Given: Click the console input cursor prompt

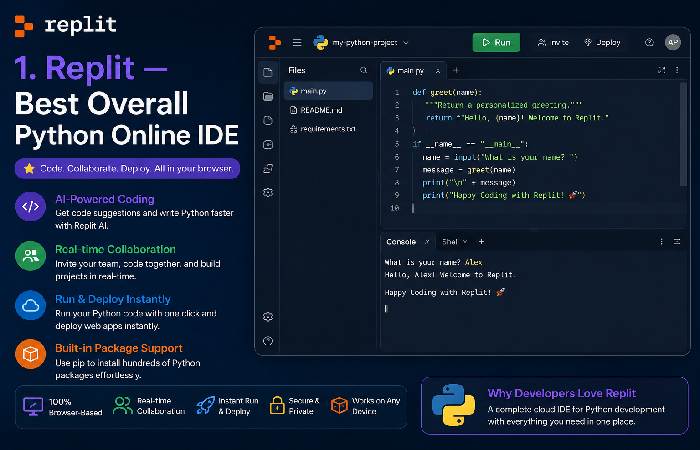Looking at the screenshot, I should 387,308.
